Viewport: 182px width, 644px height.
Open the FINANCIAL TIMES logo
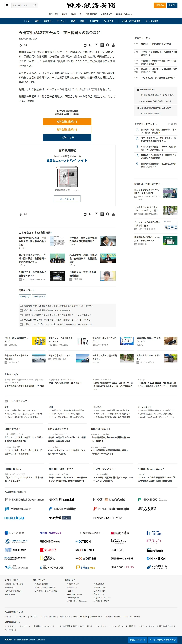pos(108,518)
